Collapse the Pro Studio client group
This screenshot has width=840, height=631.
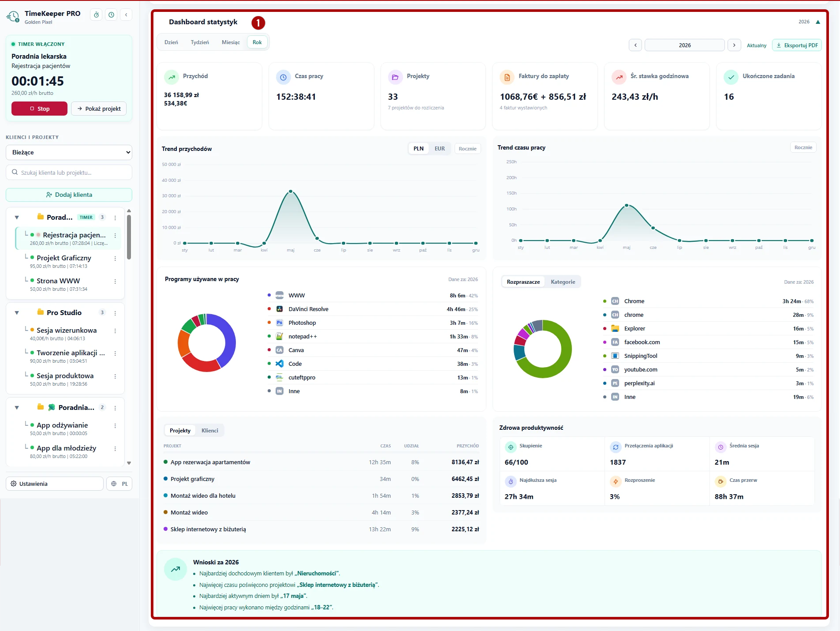pyautogui.click(x=17, y=312)
